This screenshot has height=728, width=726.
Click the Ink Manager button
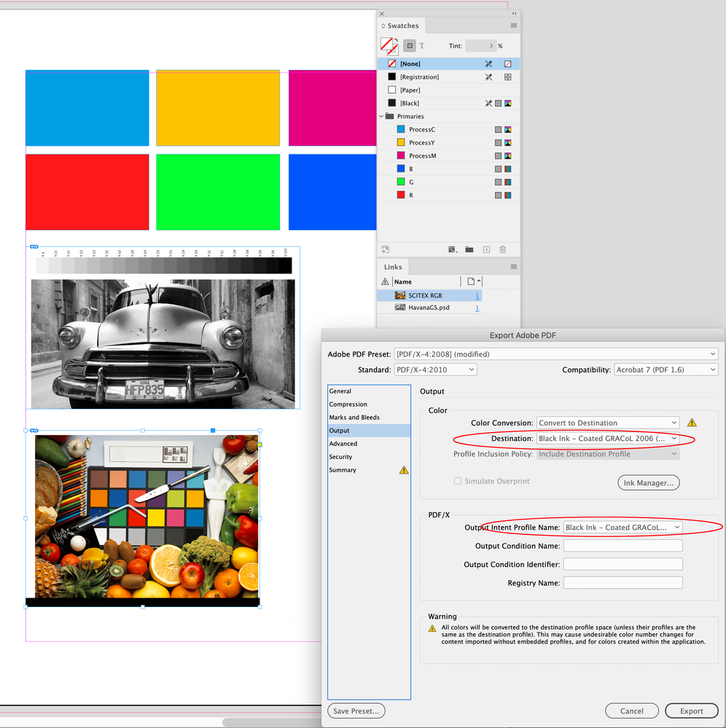coord(649,483)
